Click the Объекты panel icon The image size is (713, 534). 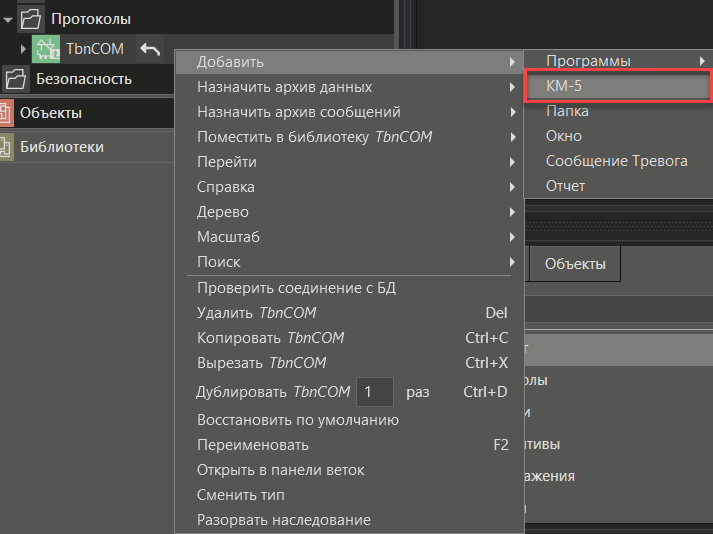pos(6,113)
